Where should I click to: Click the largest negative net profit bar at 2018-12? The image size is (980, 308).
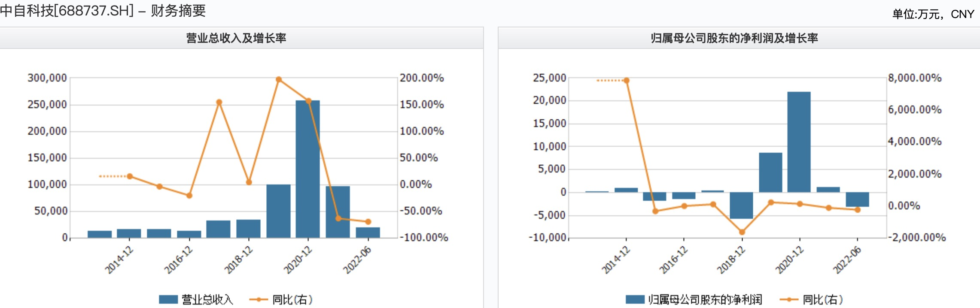(x=741, y=205)
